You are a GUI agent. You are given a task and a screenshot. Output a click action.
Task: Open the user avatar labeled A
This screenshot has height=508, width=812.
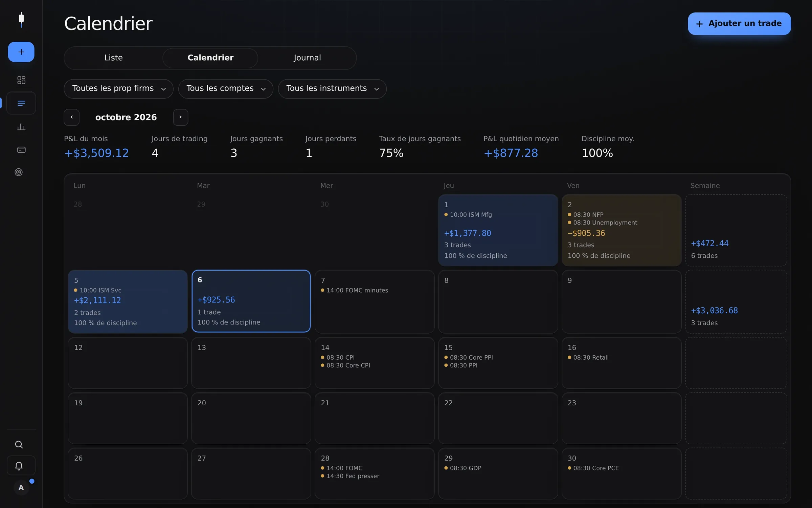click(21, 488)
